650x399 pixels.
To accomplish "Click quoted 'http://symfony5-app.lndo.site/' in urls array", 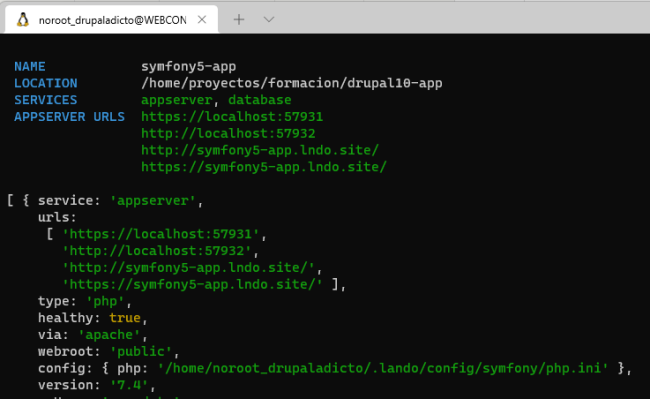I will click(x=188, y=268).
